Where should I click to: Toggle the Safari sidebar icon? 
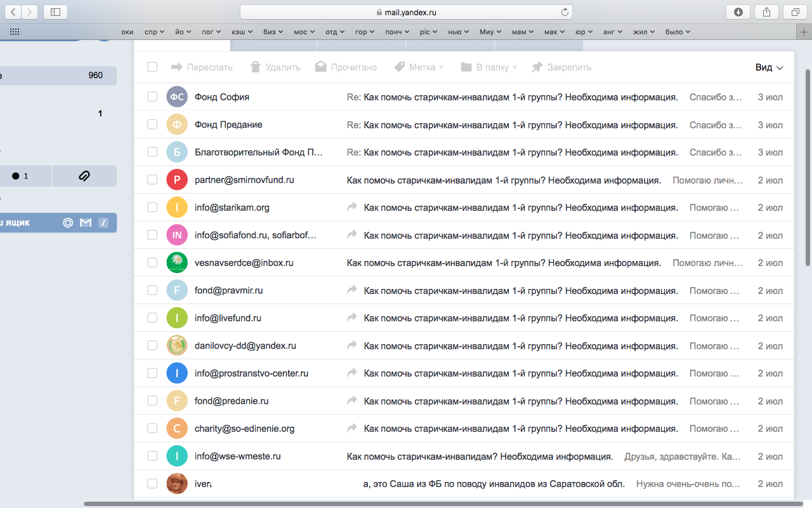[x=56, y=12]
